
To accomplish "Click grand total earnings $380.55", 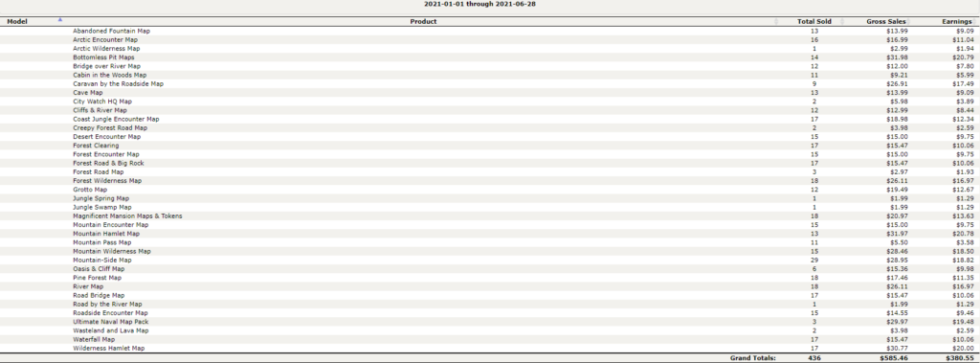I will [x=961, y=358].
